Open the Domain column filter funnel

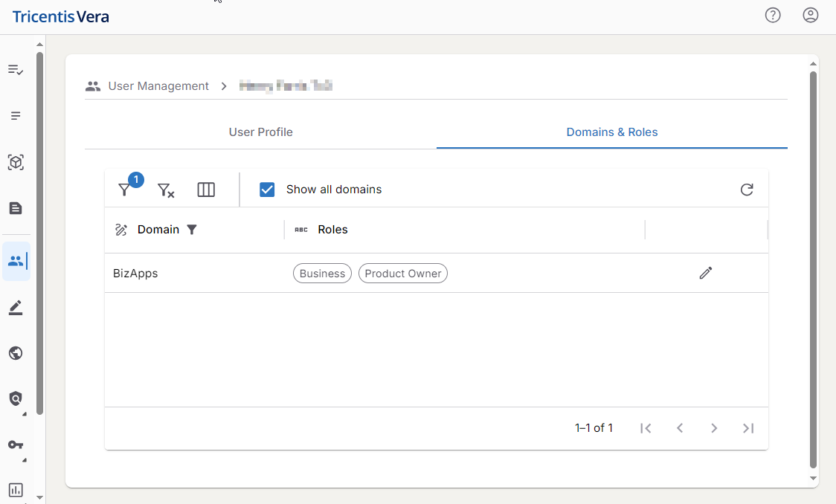[192, 230]
